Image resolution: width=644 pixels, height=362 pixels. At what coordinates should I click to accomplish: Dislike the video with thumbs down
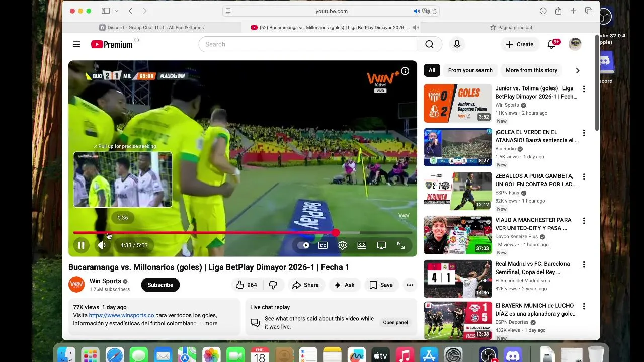point(273,285)
